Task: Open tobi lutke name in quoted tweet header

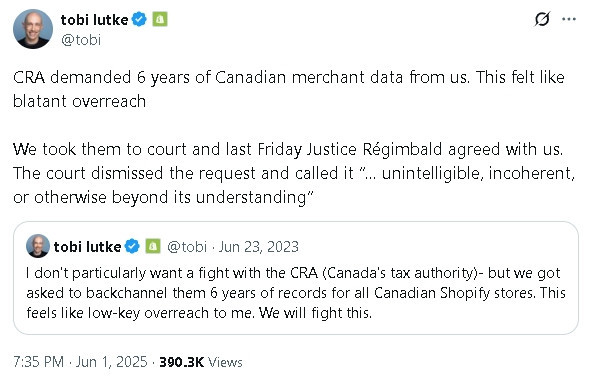Action: click(x=87, y=247)
